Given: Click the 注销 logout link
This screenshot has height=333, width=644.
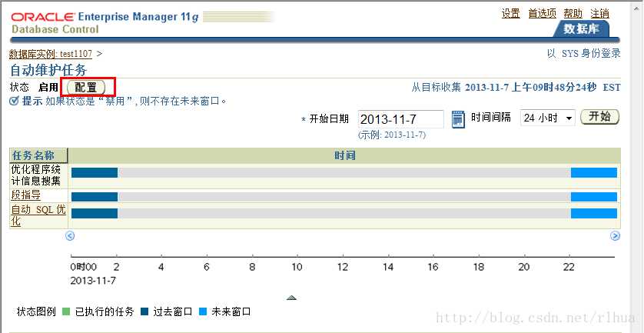Looking at the screenshot, I should click(x=599, y=14).
